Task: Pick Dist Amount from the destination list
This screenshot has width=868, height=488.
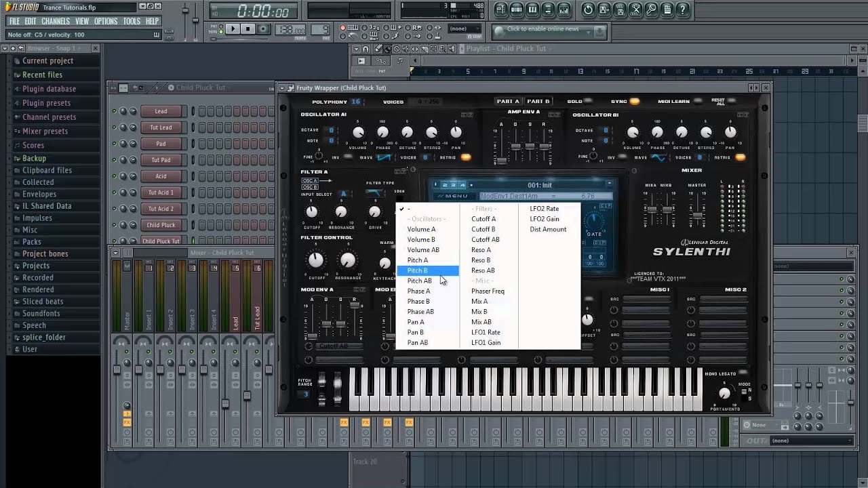Action: coord(548,229)
